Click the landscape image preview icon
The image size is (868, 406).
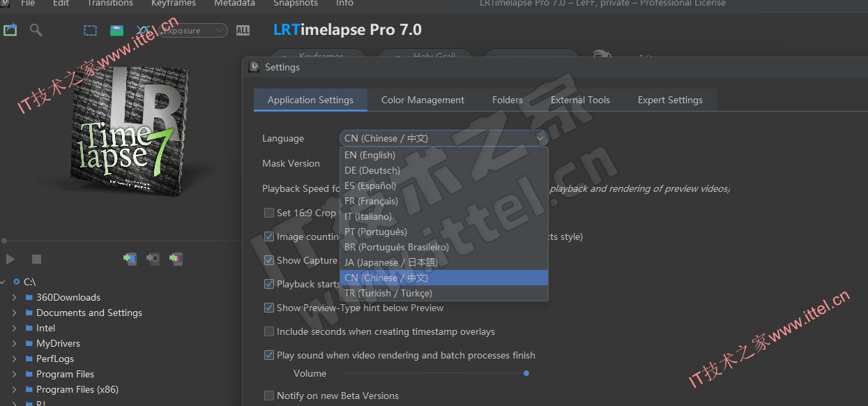[x=117, y=30]
